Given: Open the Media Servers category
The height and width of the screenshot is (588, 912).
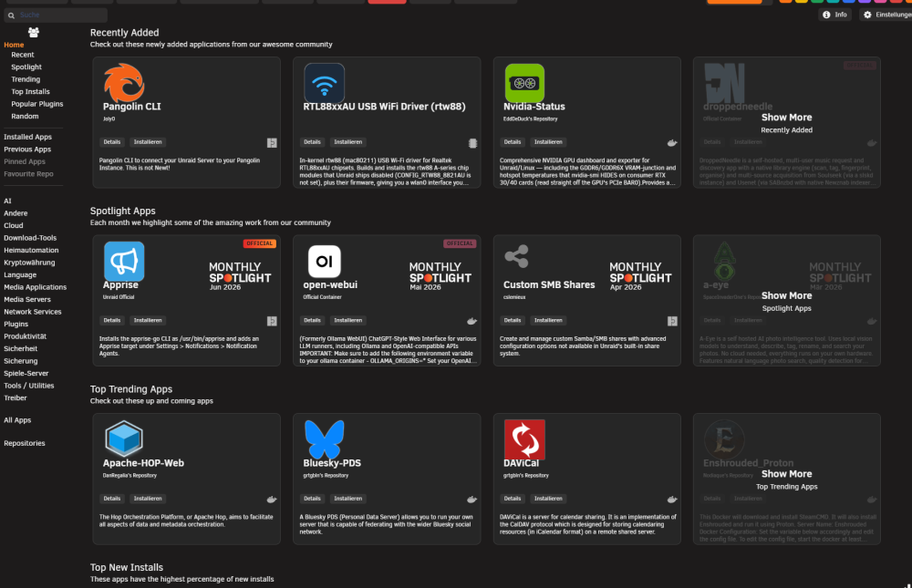Looking at the screenshot, I should click(27, 299).
